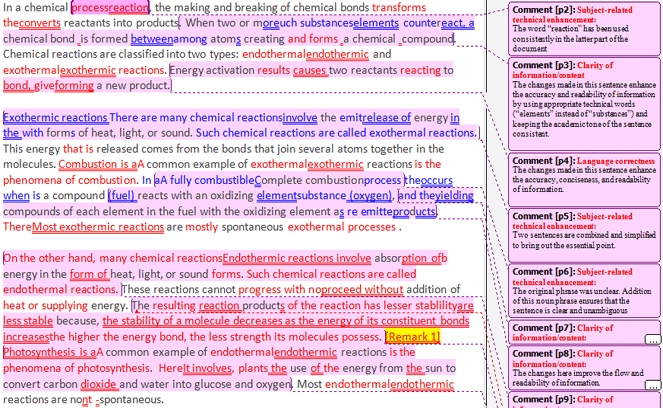Image resolution: width=663 pixels, height=408 pixels.
Task: Click the highlighted [Remark 1] marker
Action: pyautogui.click(x=413, y=337)
